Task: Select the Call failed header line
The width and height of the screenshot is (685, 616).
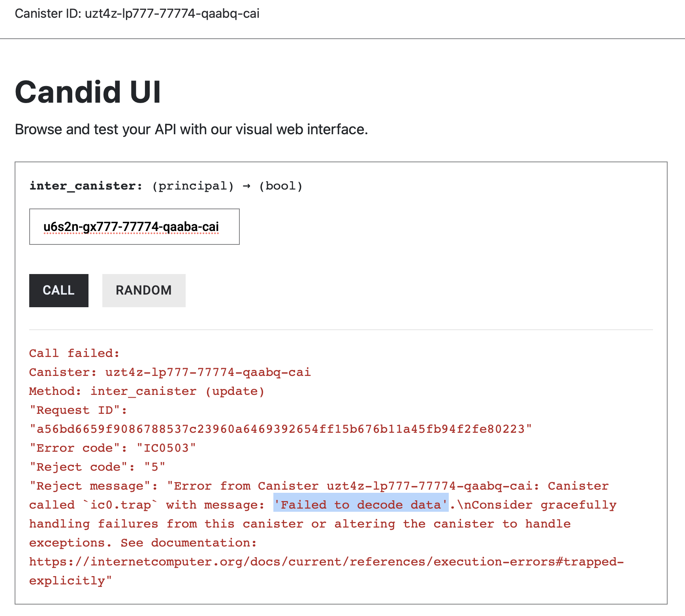Action: pos(73,353)
